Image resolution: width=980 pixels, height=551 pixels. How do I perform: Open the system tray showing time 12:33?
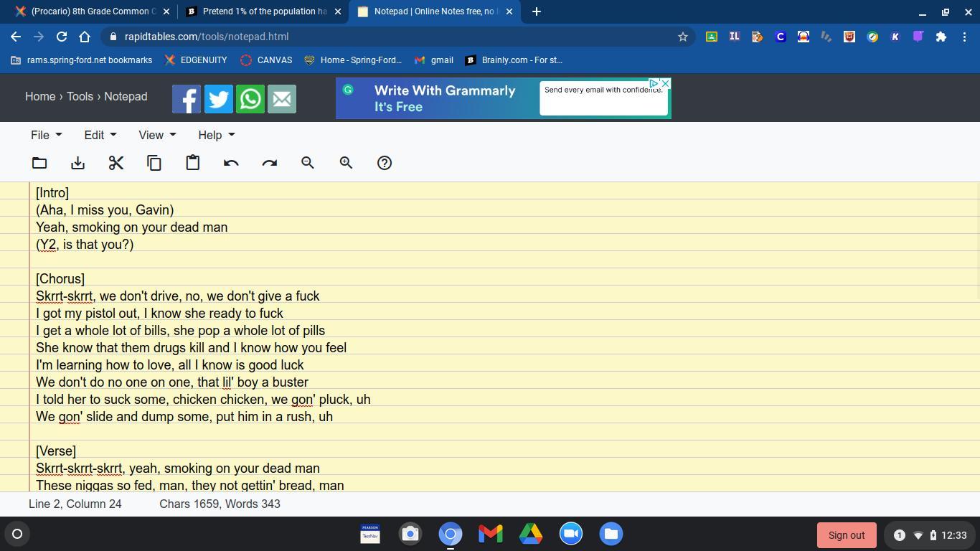(x=929, y=535)
